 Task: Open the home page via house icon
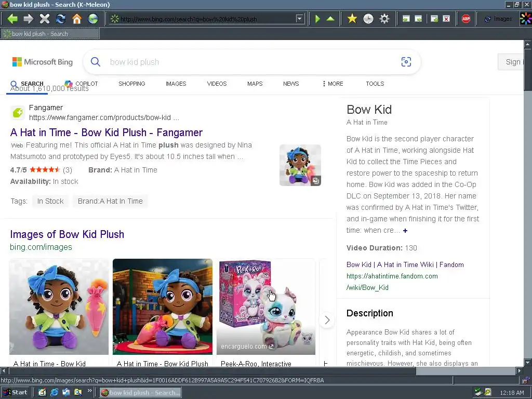pos(77,19)
